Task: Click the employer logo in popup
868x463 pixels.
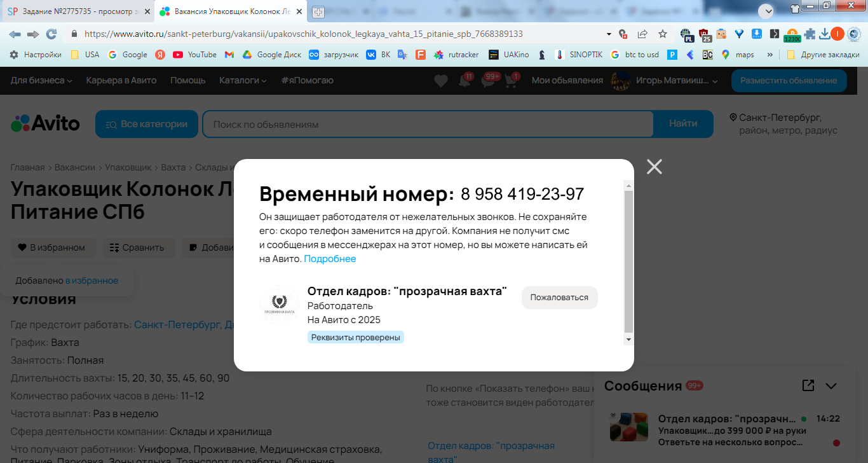Action: pyautogui.click(x=280, y=305)
